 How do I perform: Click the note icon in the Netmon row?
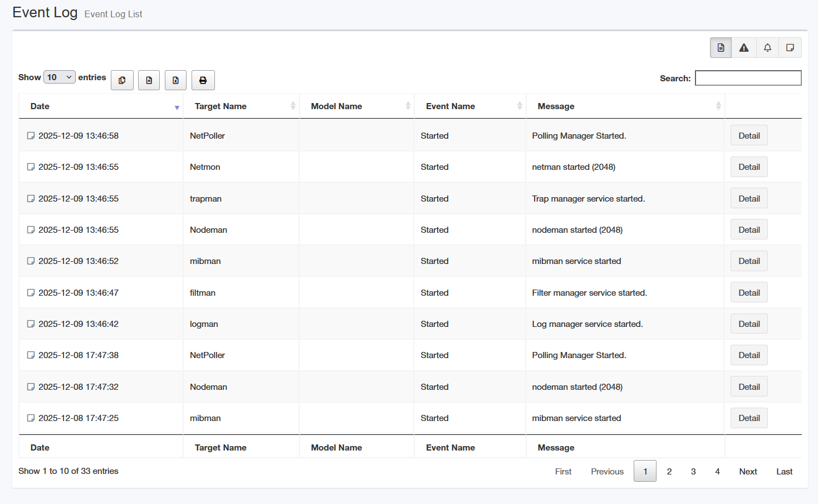[31, 167]
